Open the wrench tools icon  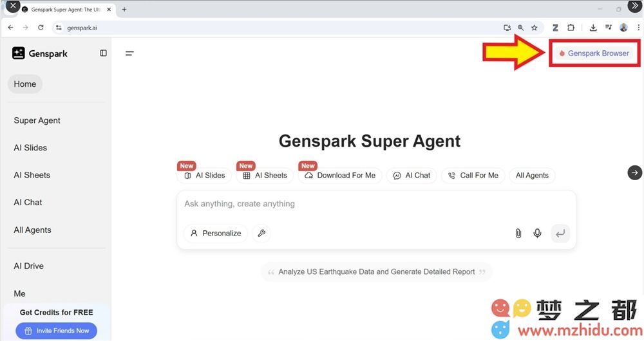pyautogui.click(x=261, y=234)
